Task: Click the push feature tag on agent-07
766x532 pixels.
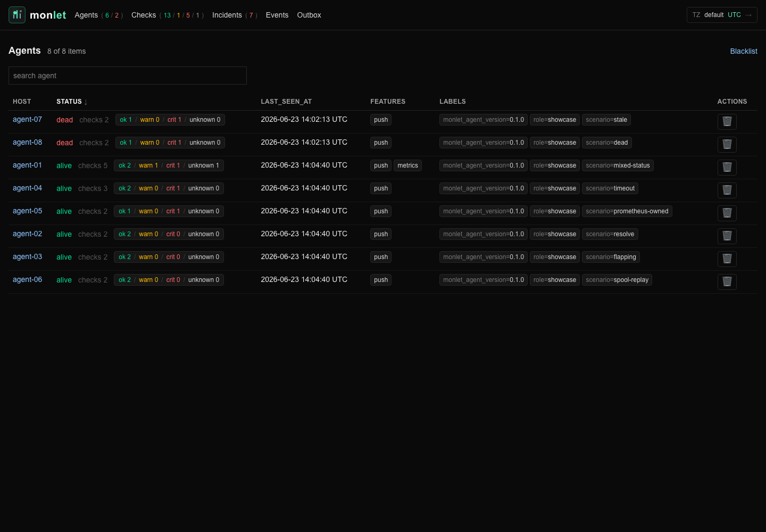Action: click(381, 120)
